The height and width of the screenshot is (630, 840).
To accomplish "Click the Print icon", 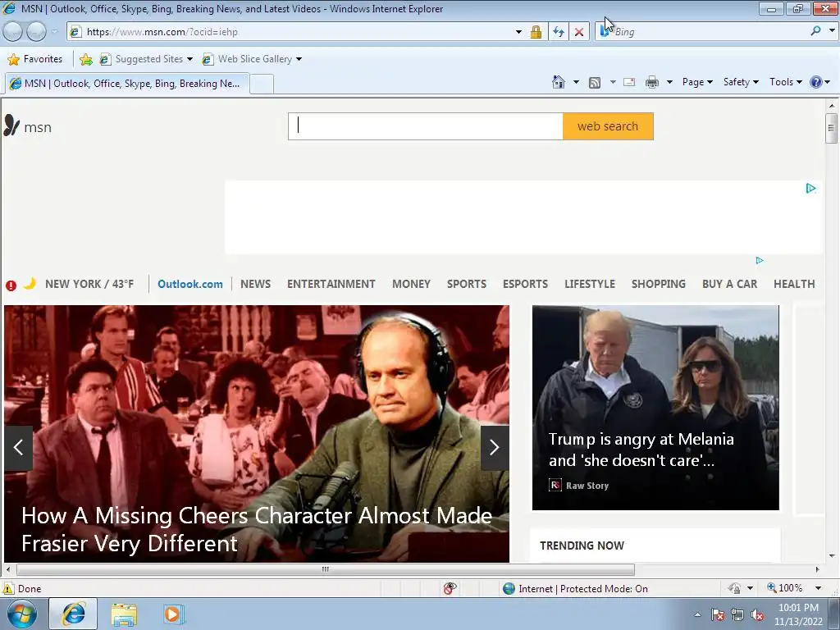I will coord(651,83).
